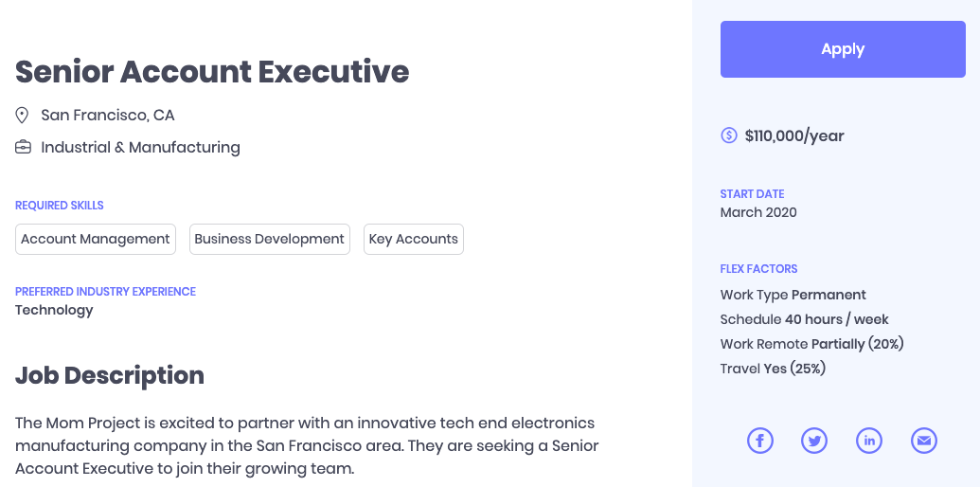Click the San Francisco, CA location text
The width and height of the screenshot is (980, 487).
[108, 116]
